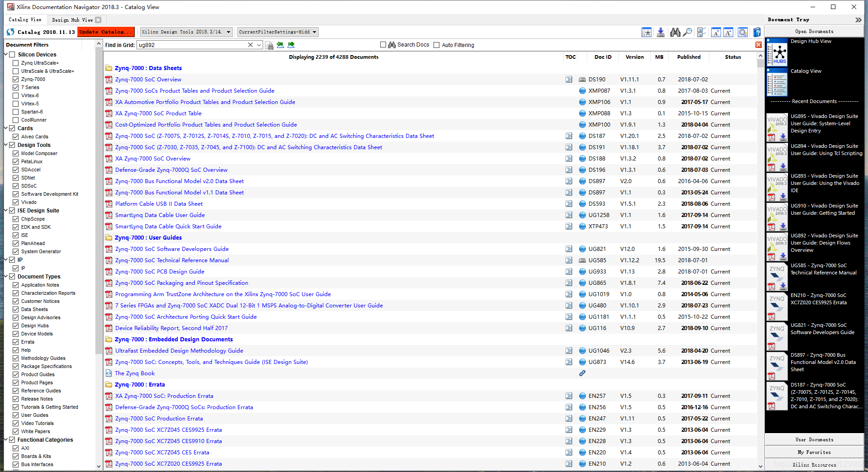Screen dimensions: 868x472
Task: Select the My Favorites tray section
Action: pos(814,452)
